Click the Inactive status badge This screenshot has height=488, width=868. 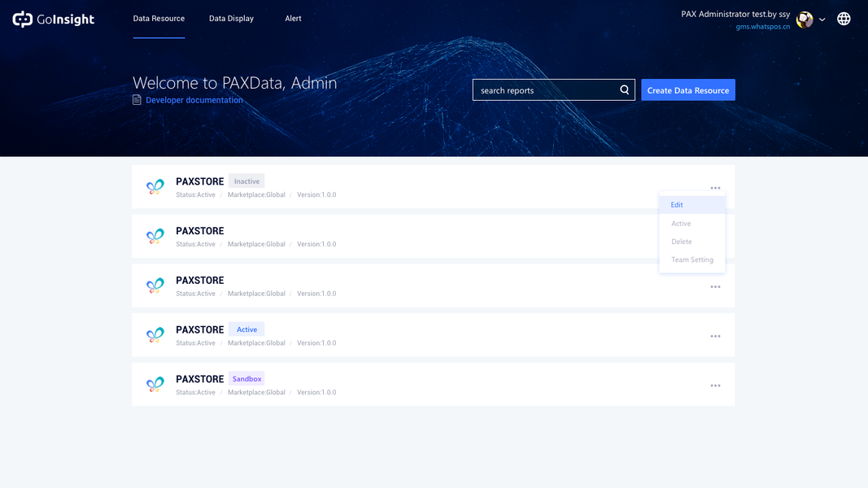pyautogui.click(x=246, y=181)
